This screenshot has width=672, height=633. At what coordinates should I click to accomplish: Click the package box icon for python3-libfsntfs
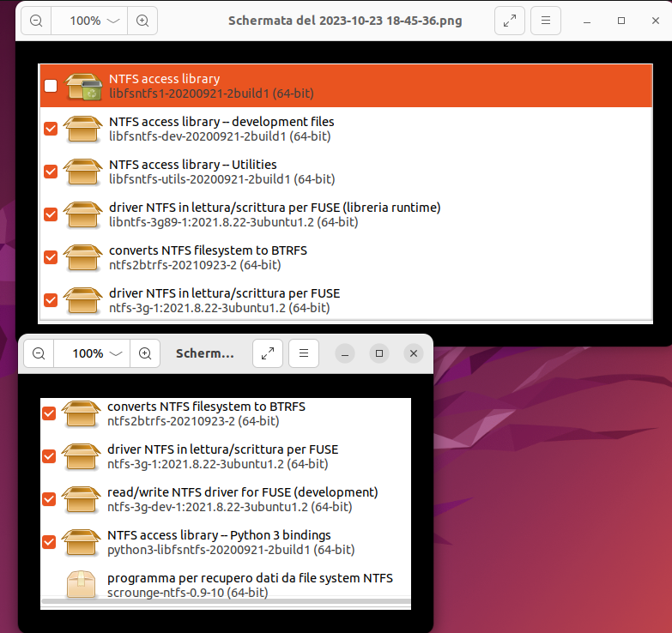(81, 542)
